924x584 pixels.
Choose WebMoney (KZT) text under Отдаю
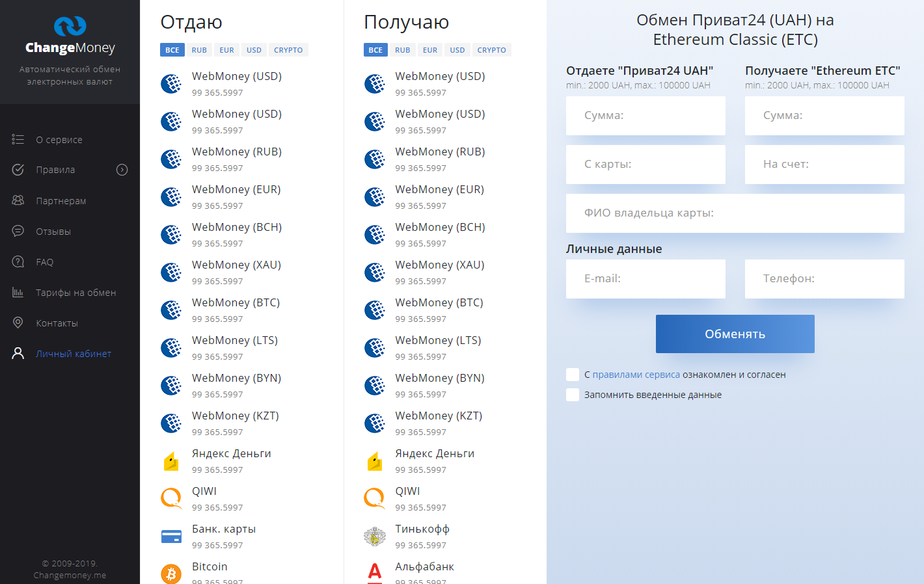tap(236, 416)
